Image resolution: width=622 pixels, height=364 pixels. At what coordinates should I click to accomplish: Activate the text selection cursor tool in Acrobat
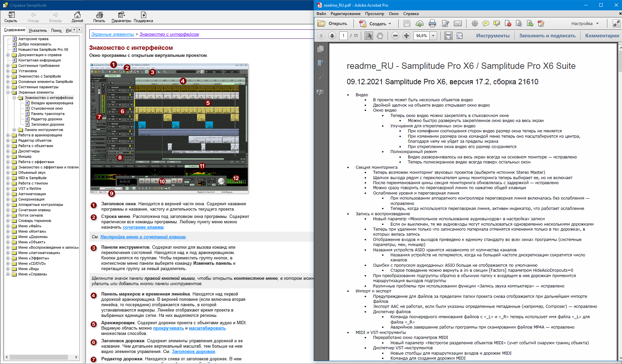tap(369, 36)
